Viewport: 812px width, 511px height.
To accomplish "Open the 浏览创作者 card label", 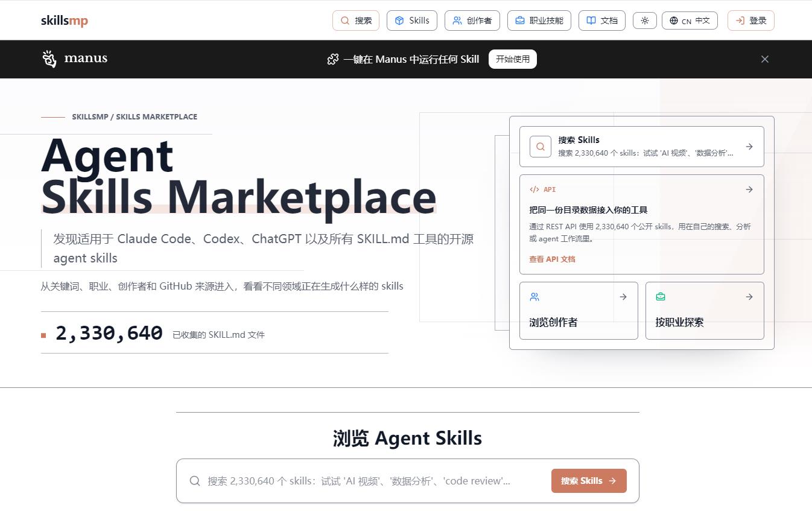I will click(553, 322).
